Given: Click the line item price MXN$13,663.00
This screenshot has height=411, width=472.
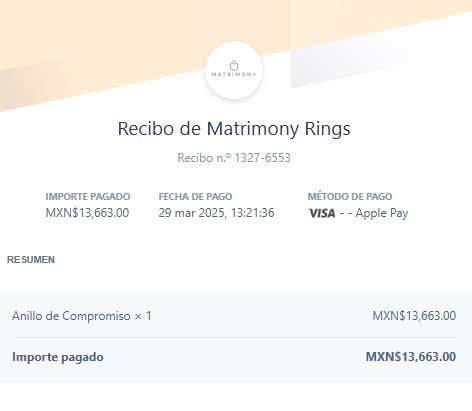Looking at the screenshot, I should click(x=414, y=316).
